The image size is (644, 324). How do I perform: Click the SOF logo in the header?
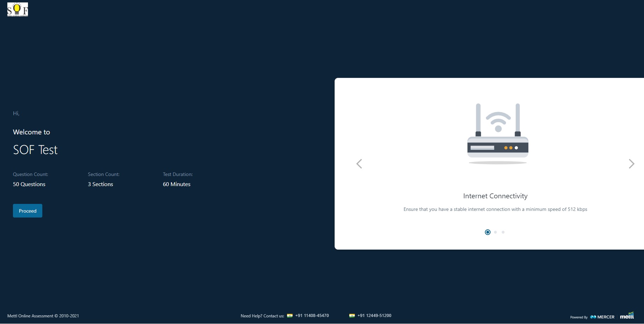(17, 9)
